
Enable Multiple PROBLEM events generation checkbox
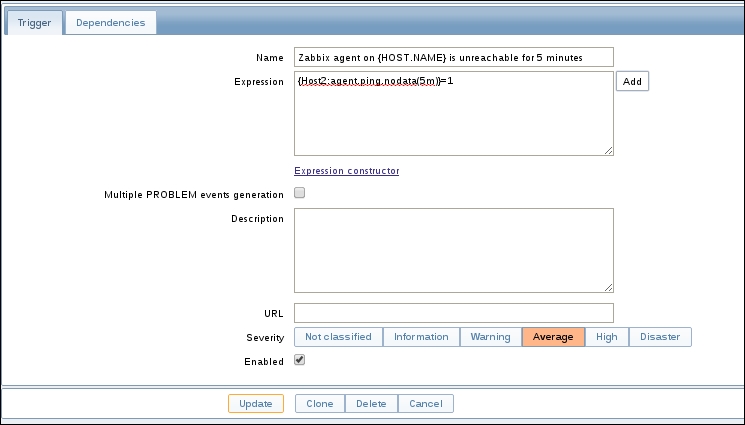point(299,193)
